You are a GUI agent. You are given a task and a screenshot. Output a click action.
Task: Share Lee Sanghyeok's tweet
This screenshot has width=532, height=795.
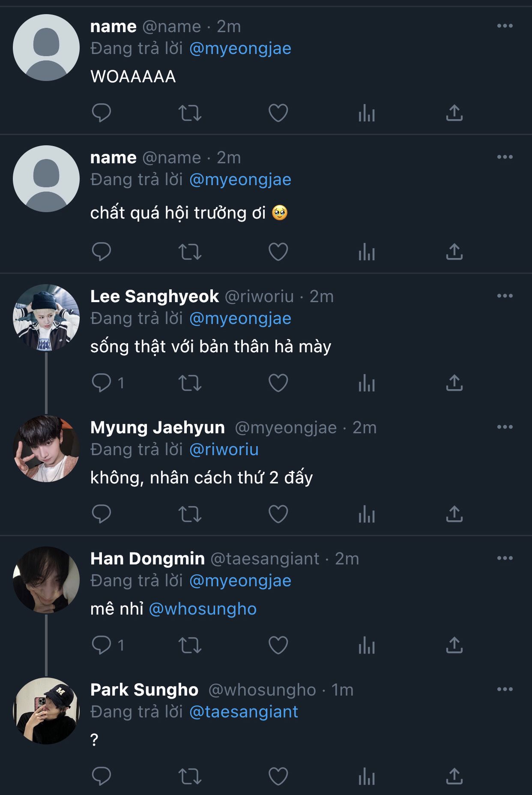454,383
